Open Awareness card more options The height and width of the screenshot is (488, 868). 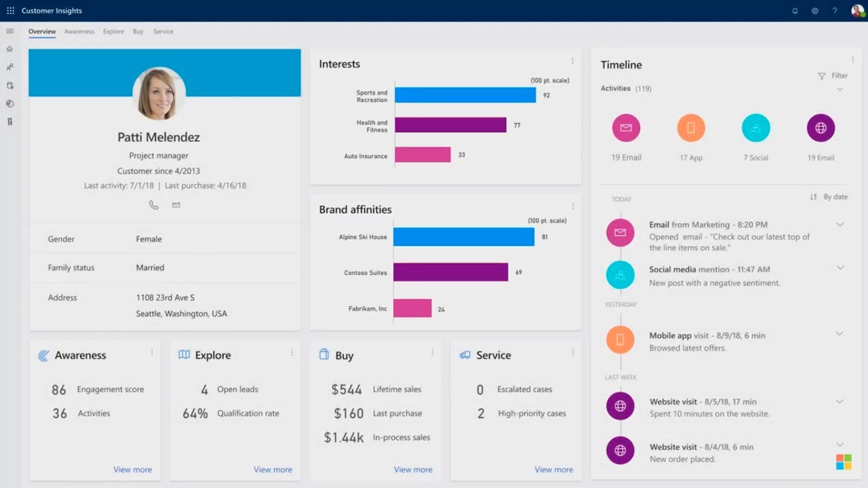pos(152,352)
